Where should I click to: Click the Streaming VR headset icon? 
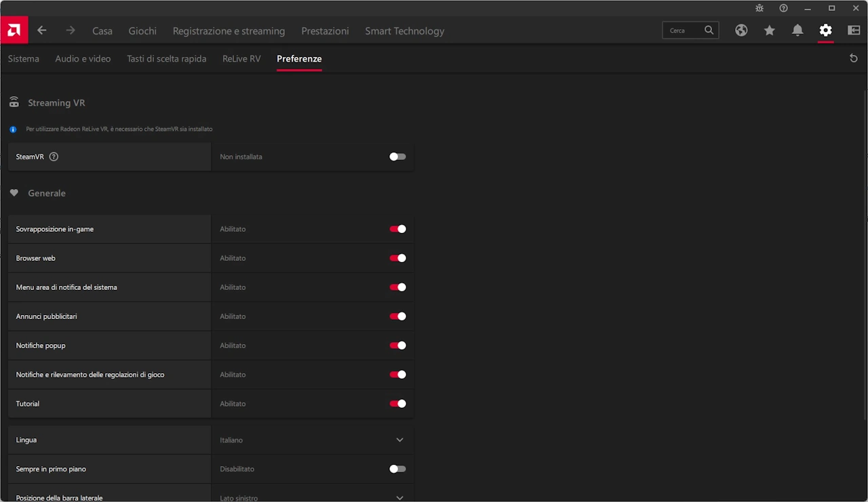click(14, 103)
